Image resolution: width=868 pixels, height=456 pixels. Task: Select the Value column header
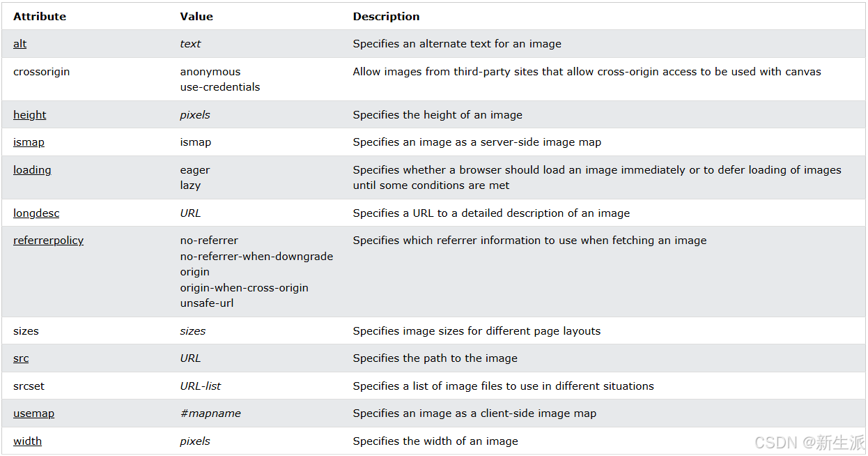(x=196, y=17)
